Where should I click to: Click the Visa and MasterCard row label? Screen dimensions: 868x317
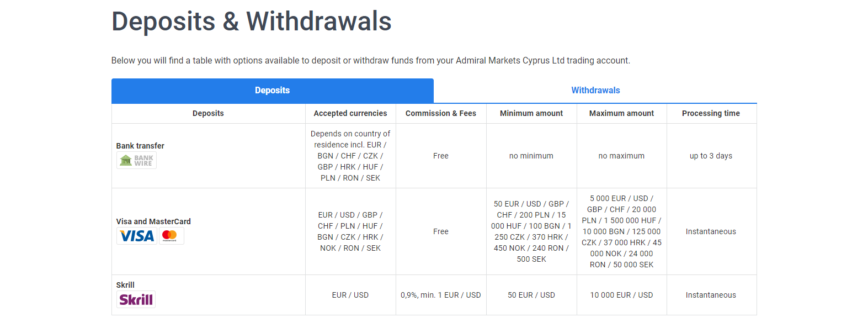click(x=153, y=221)
